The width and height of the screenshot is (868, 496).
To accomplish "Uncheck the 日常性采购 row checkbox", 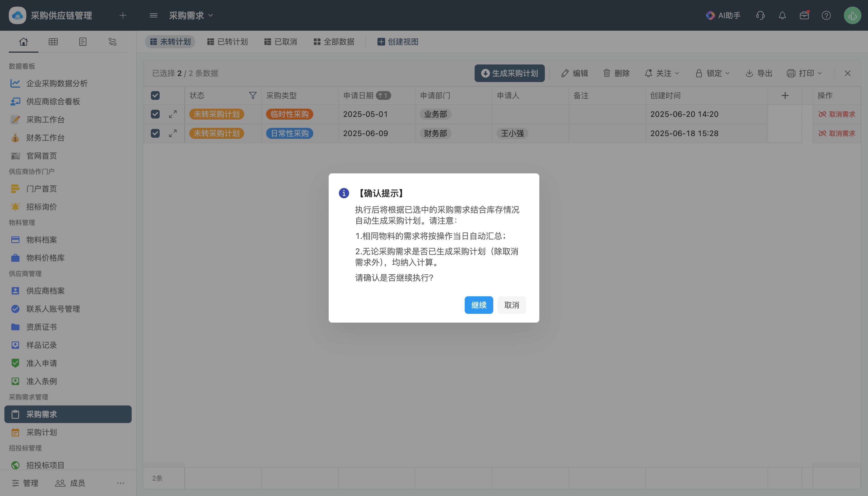I will click(155, 133).
